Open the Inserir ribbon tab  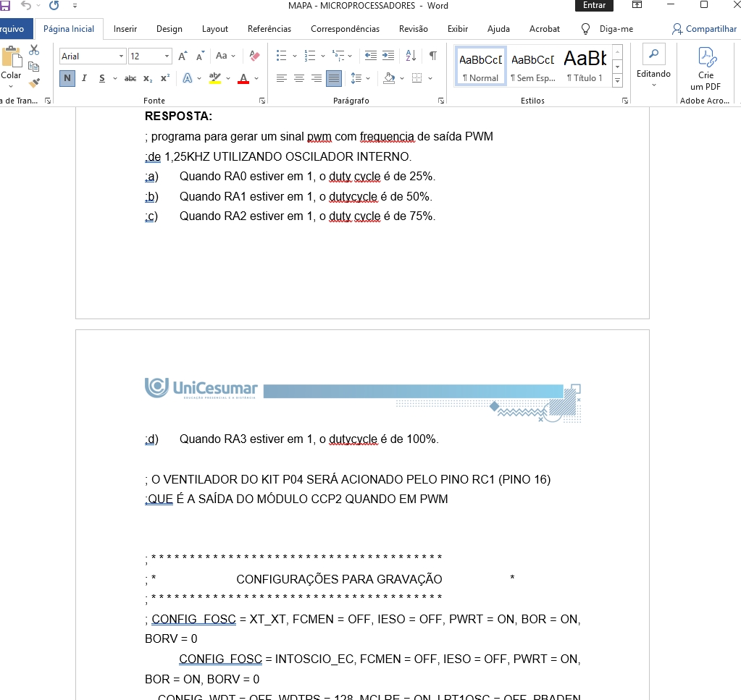[125, 29]
